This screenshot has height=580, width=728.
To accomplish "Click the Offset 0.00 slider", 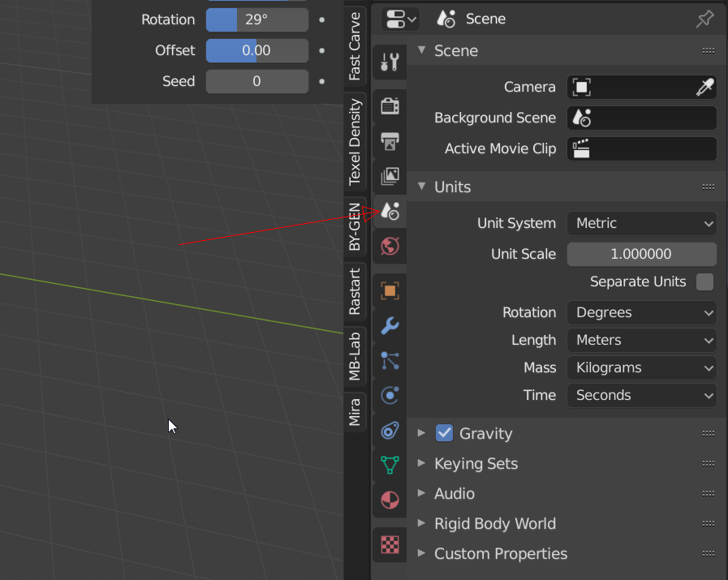I will click(x=257, y=50).
